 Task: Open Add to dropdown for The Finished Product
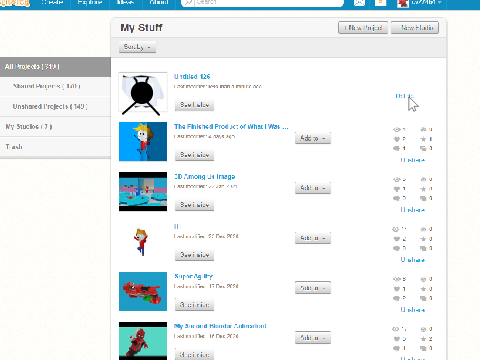pos(313,138)
